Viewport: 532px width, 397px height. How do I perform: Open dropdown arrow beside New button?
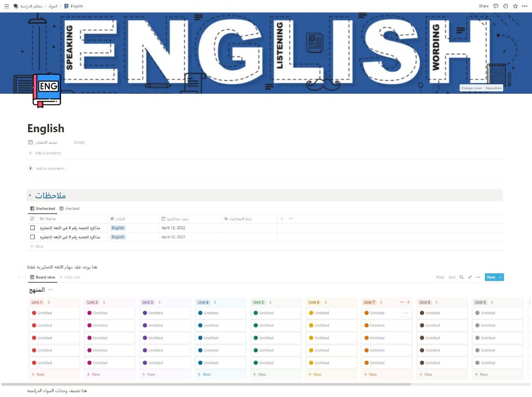(x=500, y=277)
